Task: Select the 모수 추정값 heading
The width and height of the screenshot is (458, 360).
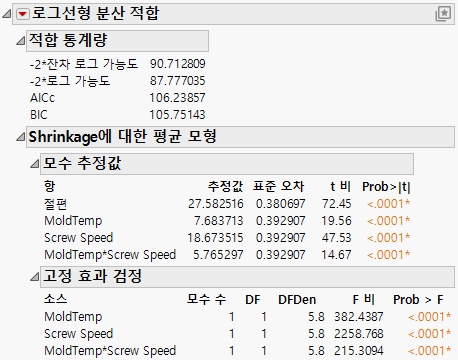Action: 227,164
